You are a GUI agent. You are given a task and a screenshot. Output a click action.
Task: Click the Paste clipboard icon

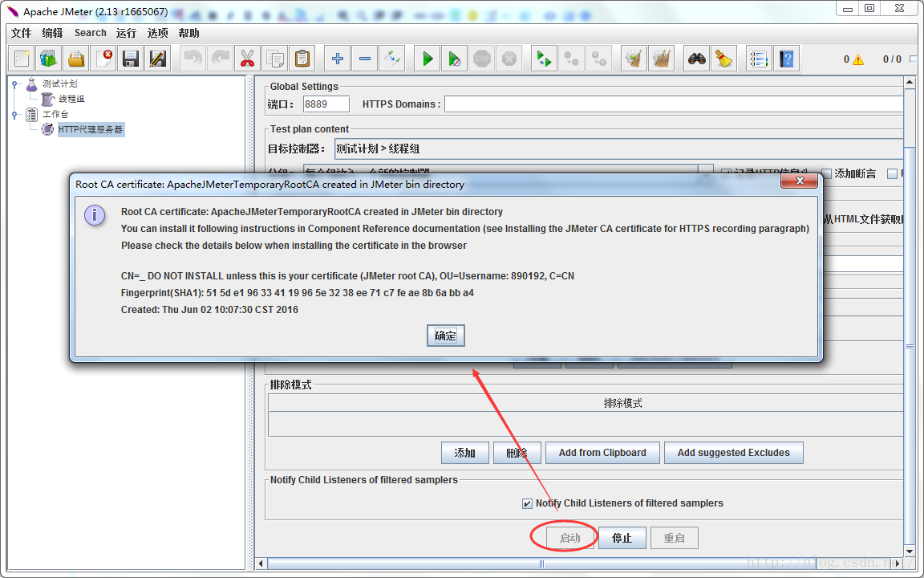coord(302,59)
